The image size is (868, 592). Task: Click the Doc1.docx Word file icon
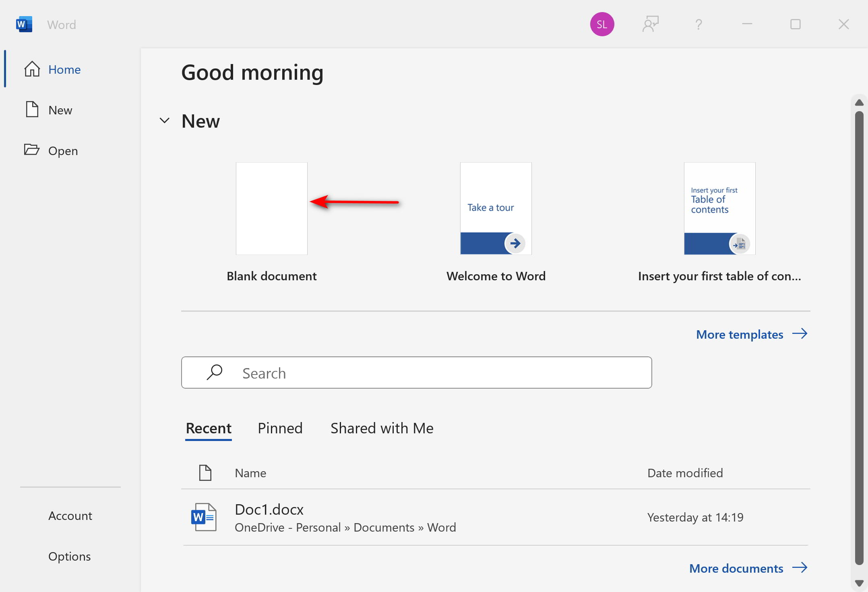[204, 517]
